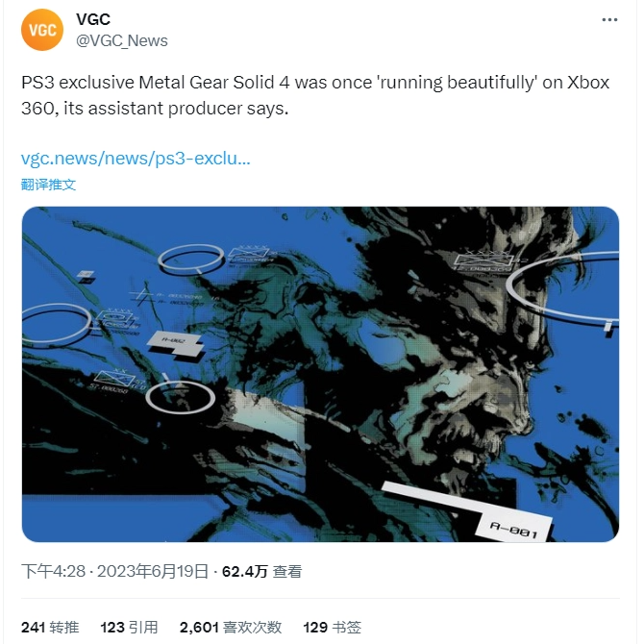Open the 123 引用 quotes list
644x644 pixels.
coord(129,627)
